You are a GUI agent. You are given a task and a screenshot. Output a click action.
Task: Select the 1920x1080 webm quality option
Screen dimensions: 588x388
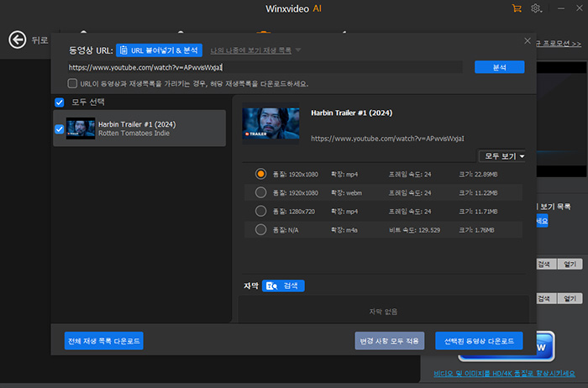pyautogui.click(x=260, y=192)
